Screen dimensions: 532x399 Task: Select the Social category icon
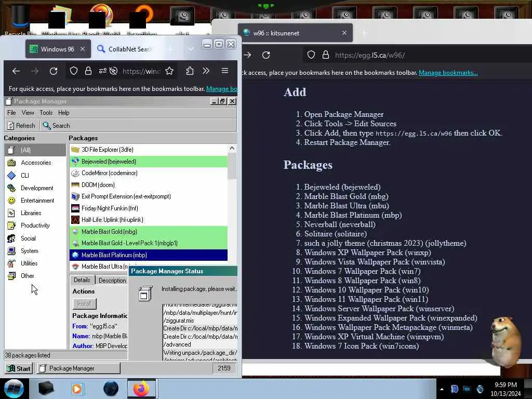coord(11,238)
